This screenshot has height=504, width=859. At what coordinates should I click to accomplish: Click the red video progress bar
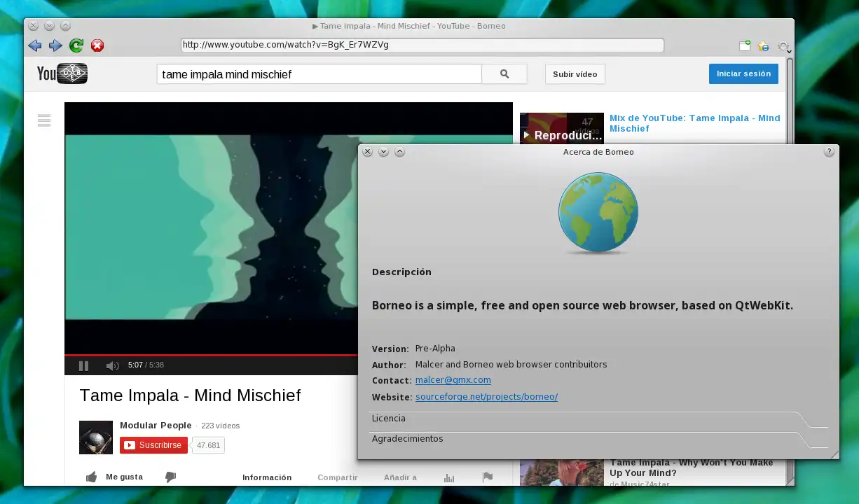[x=210, y=356]
